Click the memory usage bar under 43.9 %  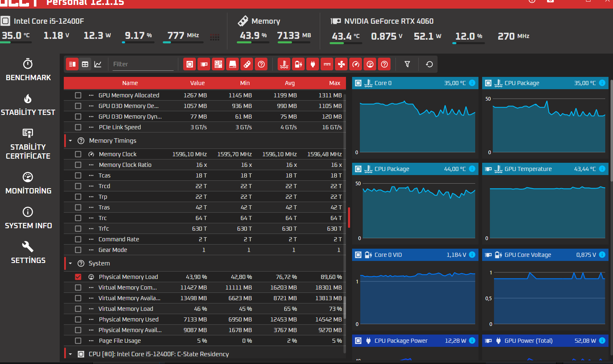[x=253, y=42]
